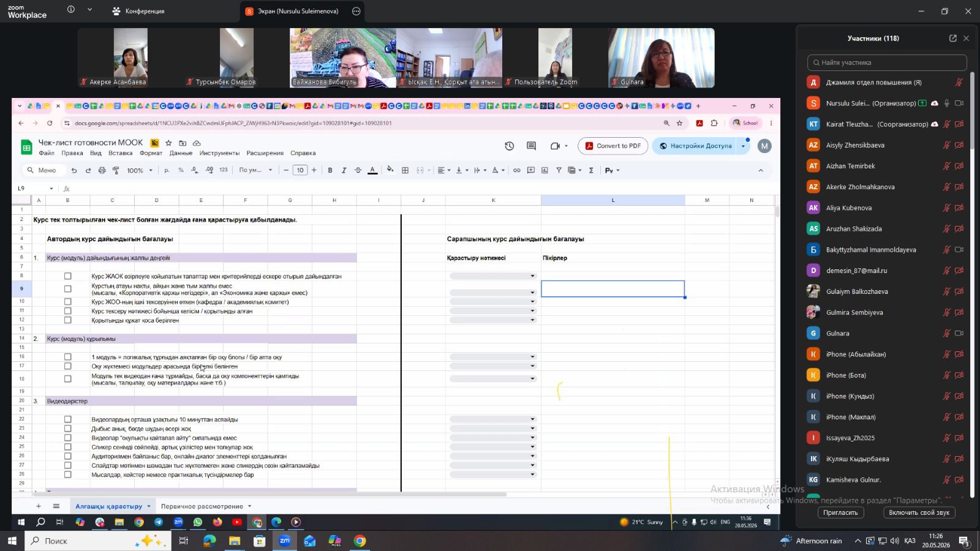Activate the paint format roller tool
980x551 pixels.
click(x=116, y=170)
